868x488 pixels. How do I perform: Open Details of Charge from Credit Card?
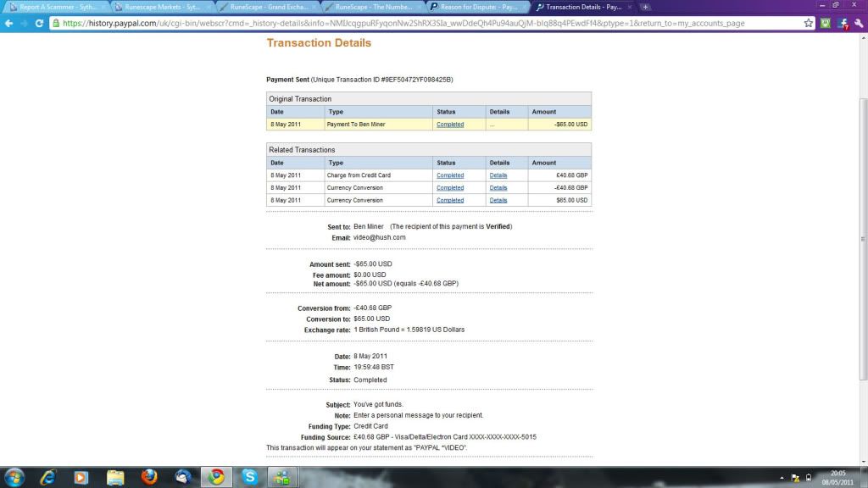(x=498, y=175)
